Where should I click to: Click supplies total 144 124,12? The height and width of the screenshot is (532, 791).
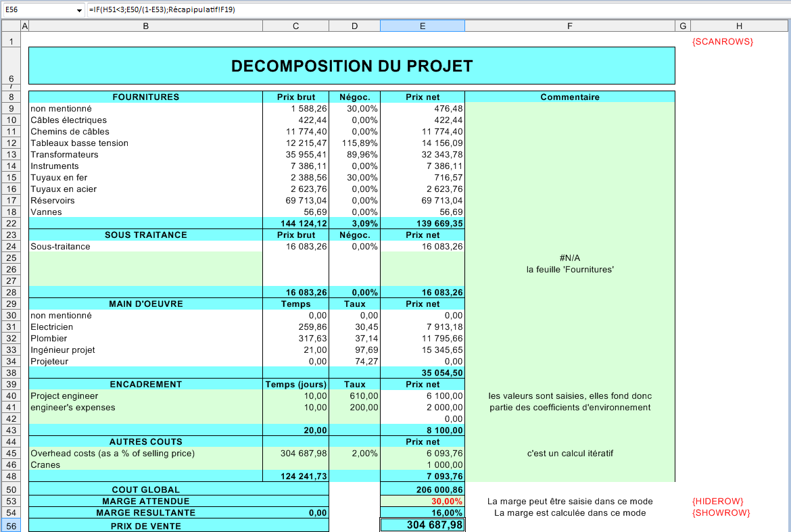[x=295, y=223]
